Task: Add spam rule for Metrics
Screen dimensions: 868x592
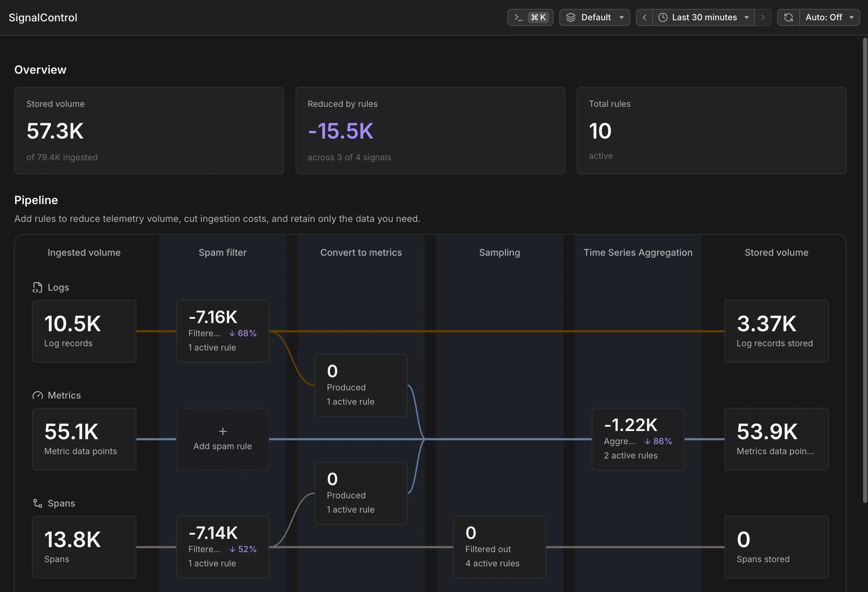Action: (222, 439)
